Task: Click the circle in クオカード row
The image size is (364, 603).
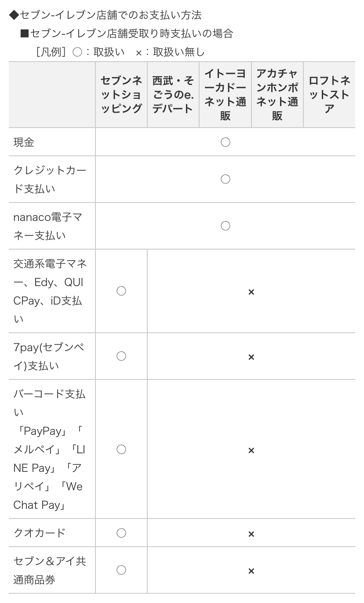Action: [121, 533]
